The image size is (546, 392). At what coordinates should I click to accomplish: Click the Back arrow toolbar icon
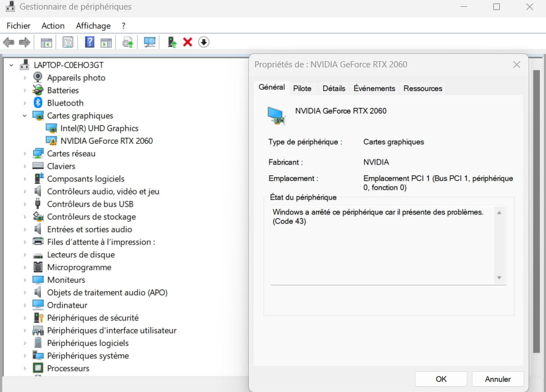8,43
